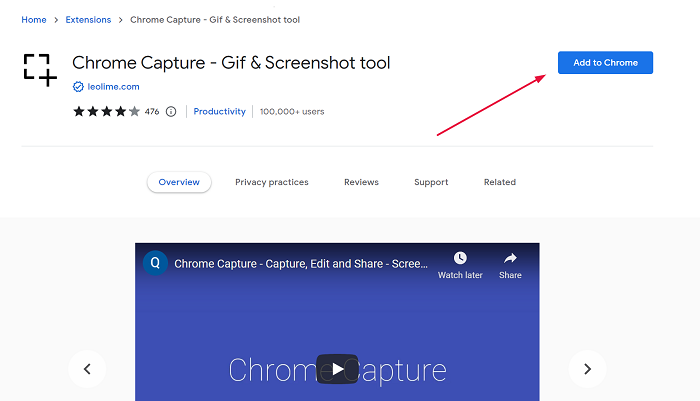Click the video Share arrow icon
700x401 pixels.
point(510,258)
